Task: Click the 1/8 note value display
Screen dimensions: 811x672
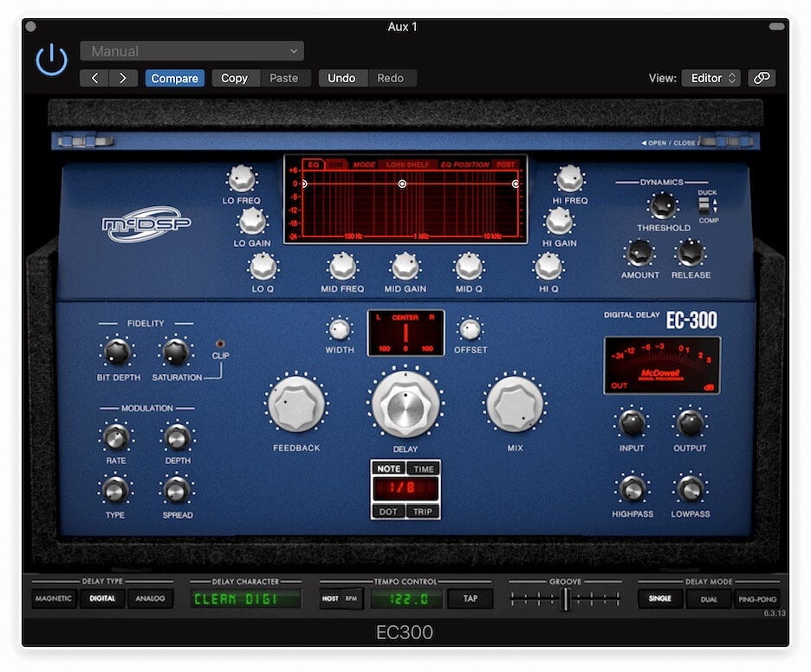Action: [x=405, y=488]
